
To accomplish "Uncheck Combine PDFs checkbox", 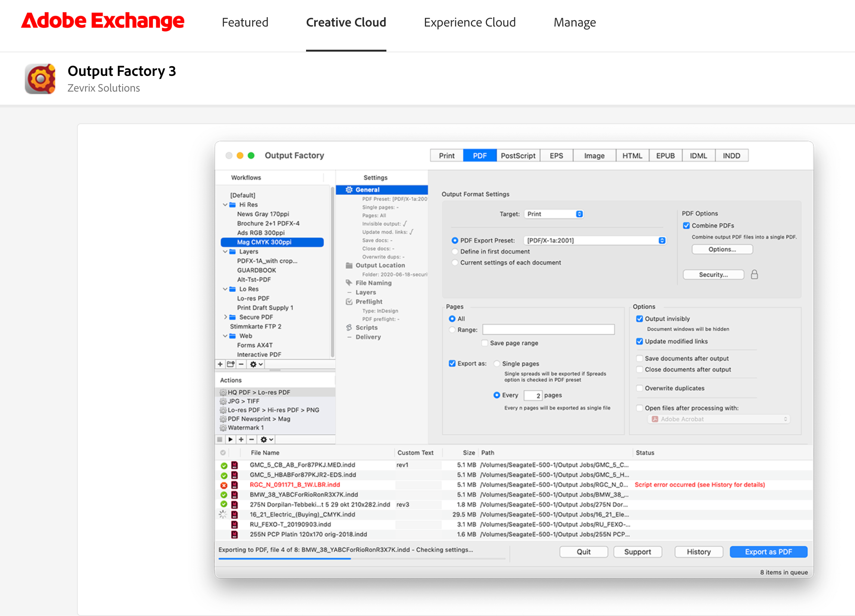I will (686, 225).
